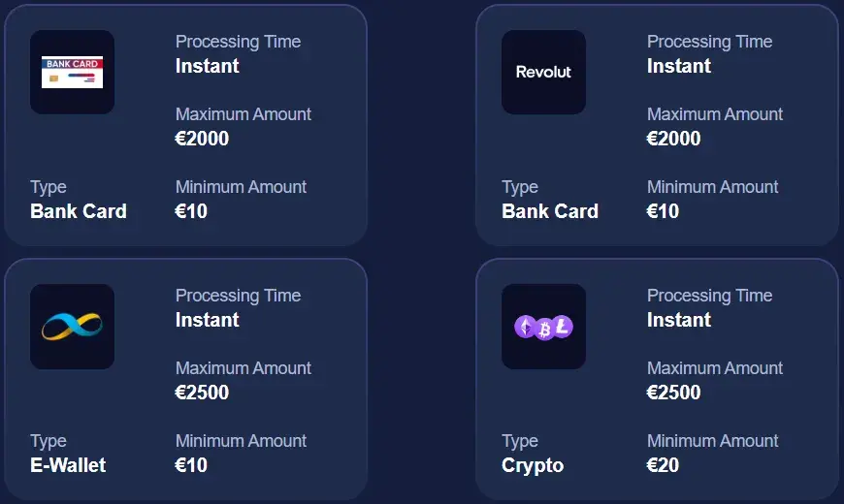Click Instant processing time in Crypto card
The width and height of the screenshot is (844, 504).
click(679, 320)
